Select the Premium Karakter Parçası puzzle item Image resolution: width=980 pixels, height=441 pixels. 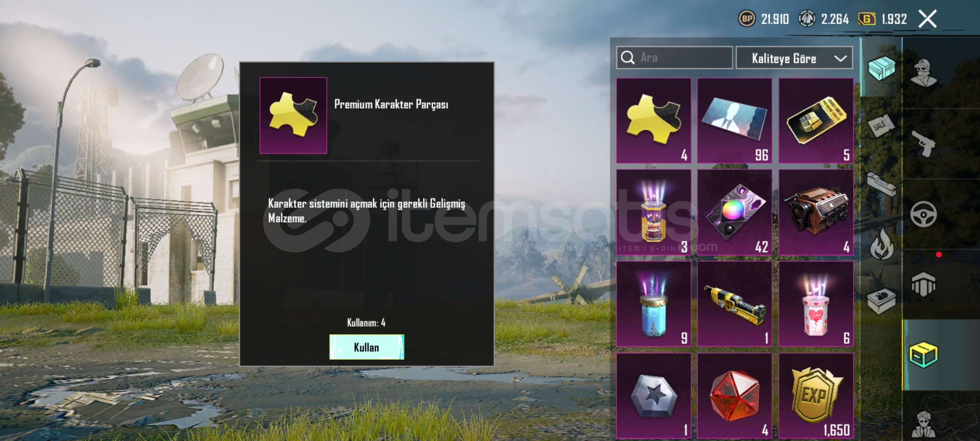point(653,120)
